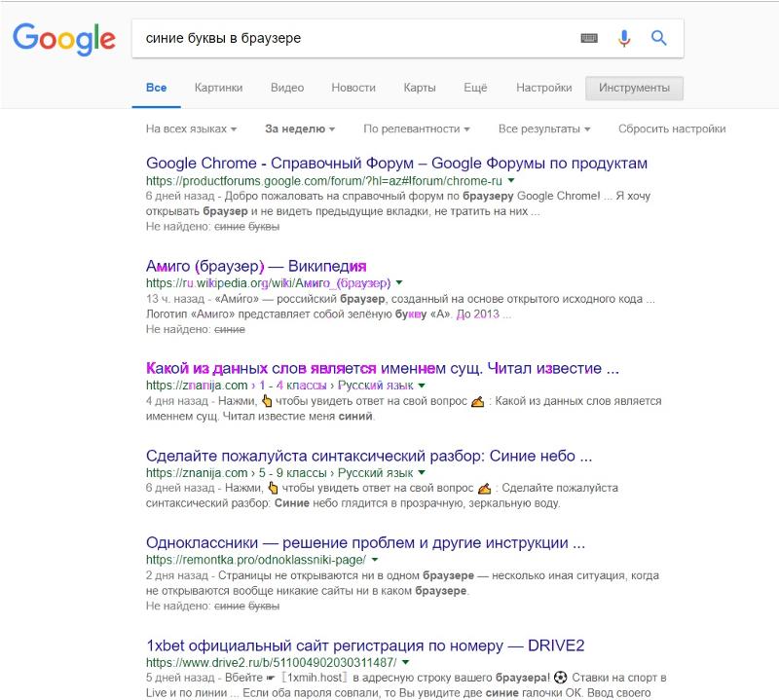Click Не найдено: синие буквы under Chrome forum result
779x700 pixels.
coord(212,227)
